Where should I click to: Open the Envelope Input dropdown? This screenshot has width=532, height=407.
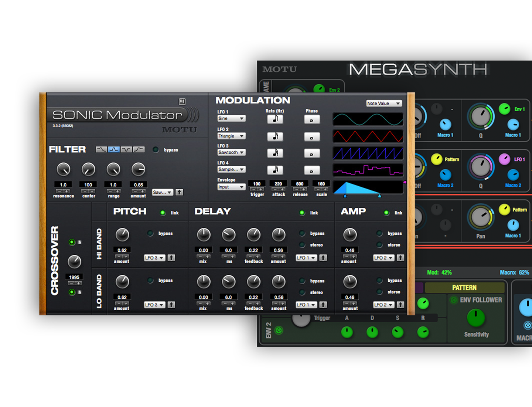[231, 187]
